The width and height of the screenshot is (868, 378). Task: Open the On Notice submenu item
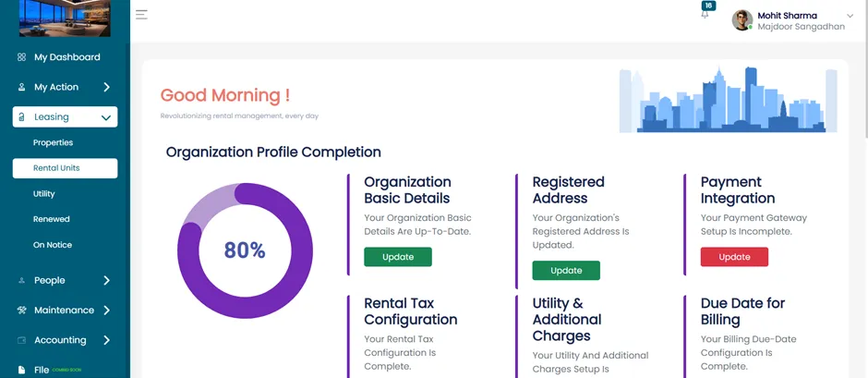point(53,244)
